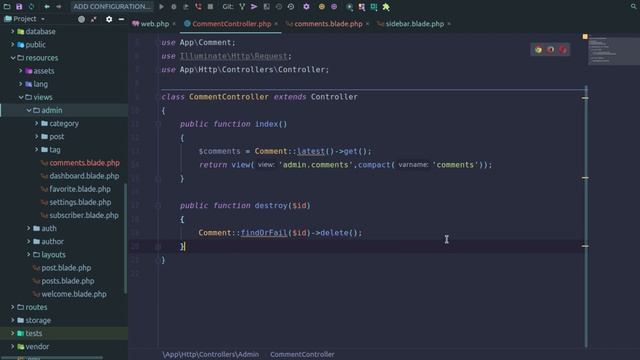The height and width of the screenshot is (360, 640).
Task: Click the Project panel horizontal scrollbar
Action: (x=52, y=357)
